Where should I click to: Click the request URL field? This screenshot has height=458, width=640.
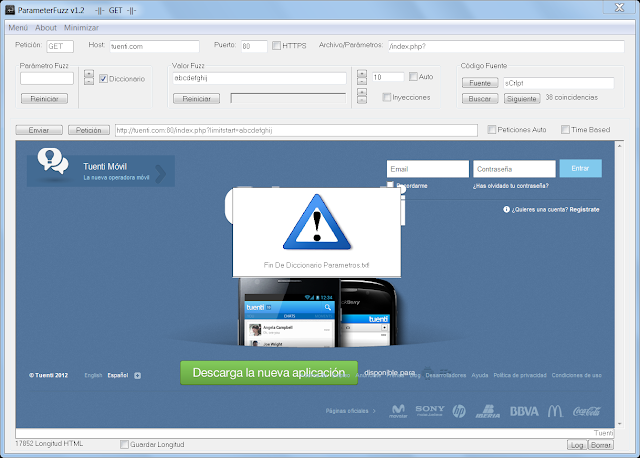pyautogui.click(x=296, y=130)
